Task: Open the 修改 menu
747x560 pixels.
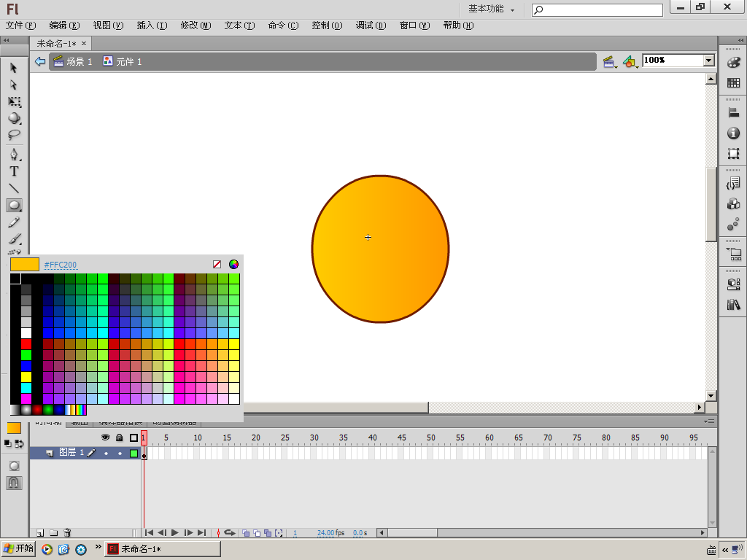Action: click(196, 26)
